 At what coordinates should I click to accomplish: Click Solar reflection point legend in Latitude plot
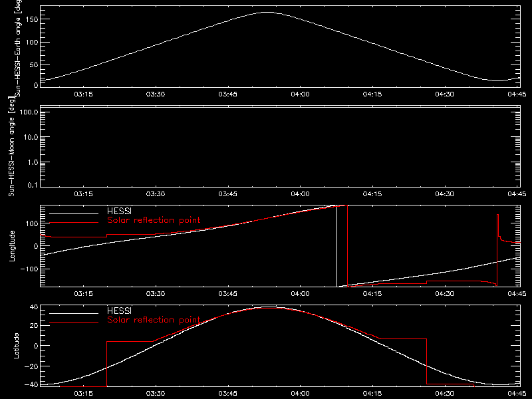(x=154, y=320)
